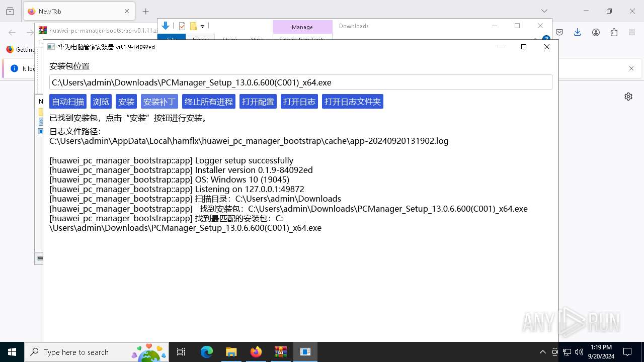Viewport: 644px width, 362px height.
Task: Open configuration with the 打开配置 button
Action: (258, 102)
